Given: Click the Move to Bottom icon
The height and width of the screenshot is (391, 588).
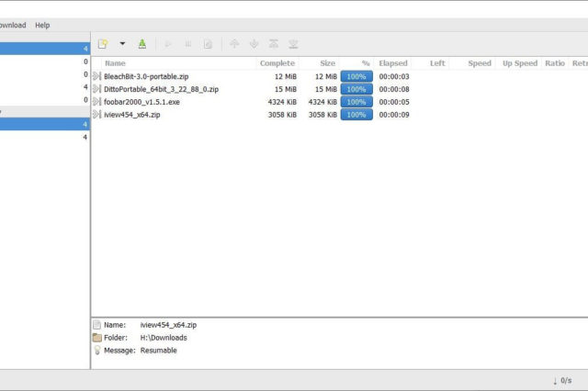Looking at the screenshot, I should [x=293, y=44].
